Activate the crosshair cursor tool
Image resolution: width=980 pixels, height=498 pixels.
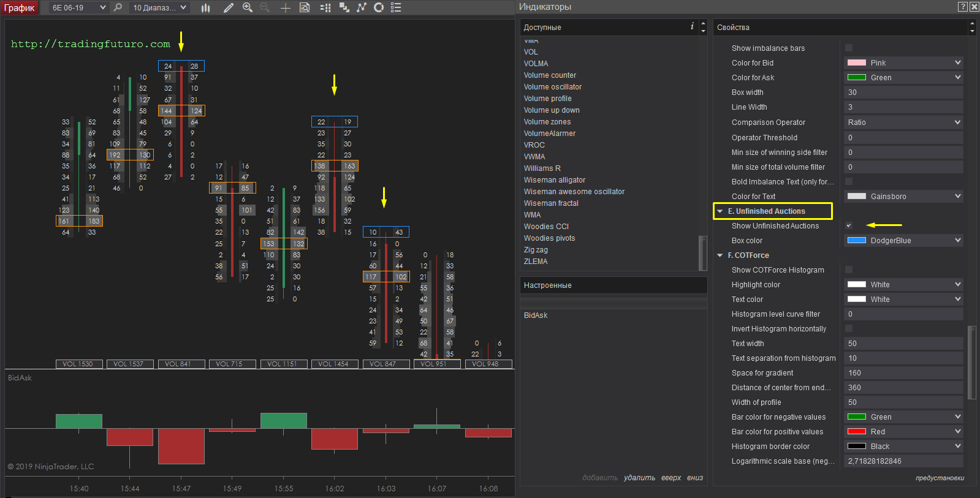pos(286,8)
